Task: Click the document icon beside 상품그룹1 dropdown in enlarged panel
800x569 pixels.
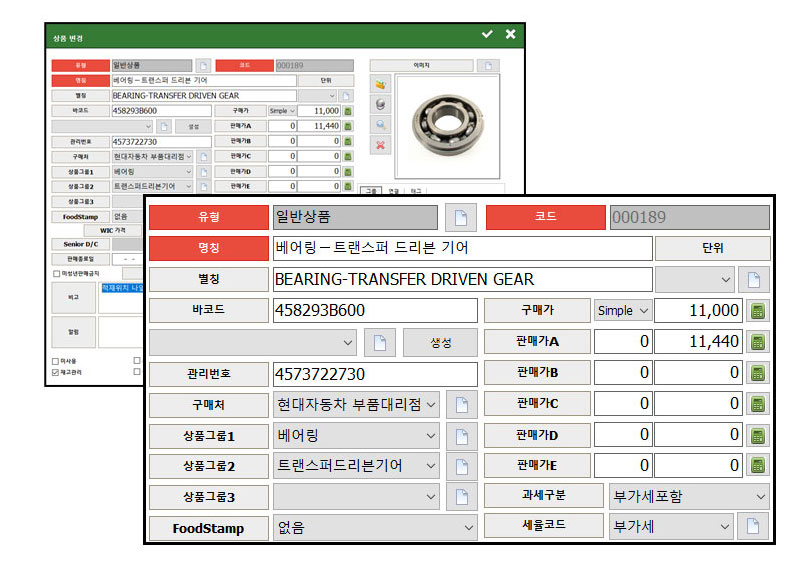Action: tap(462, 436)
